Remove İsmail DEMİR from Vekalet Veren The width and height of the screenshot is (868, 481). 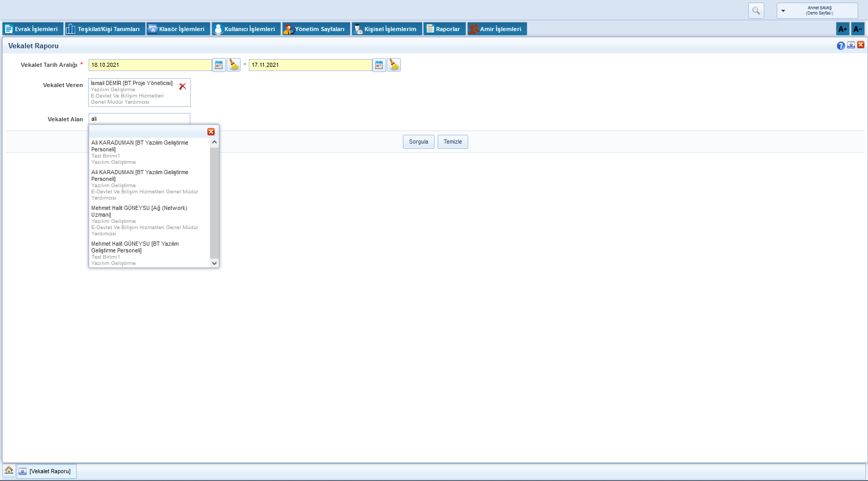(183, 87)
